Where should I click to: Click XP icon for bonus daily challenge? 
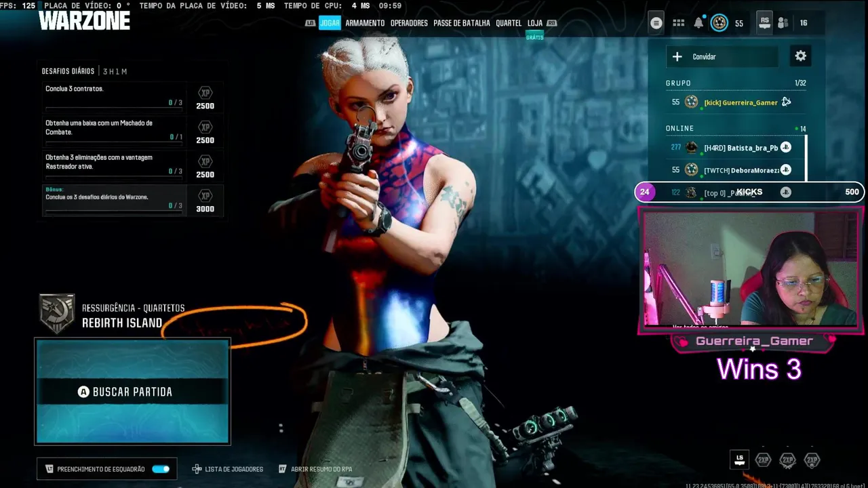coord(205,195)
